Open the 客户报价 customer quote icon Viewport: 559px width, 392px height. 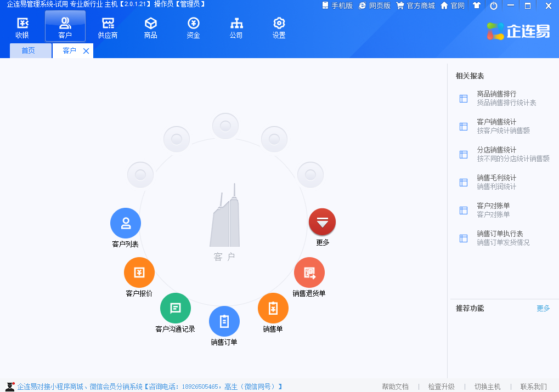click(139, 272)
